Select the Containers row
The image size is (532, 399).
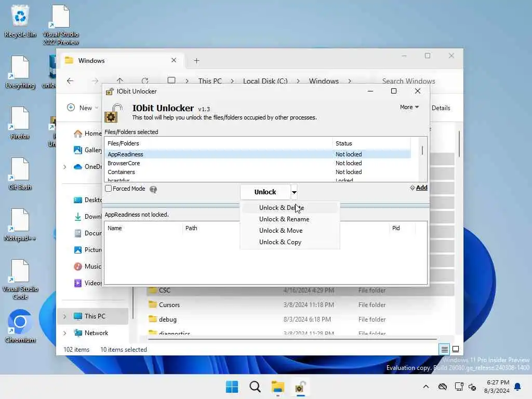pos(258,172)
